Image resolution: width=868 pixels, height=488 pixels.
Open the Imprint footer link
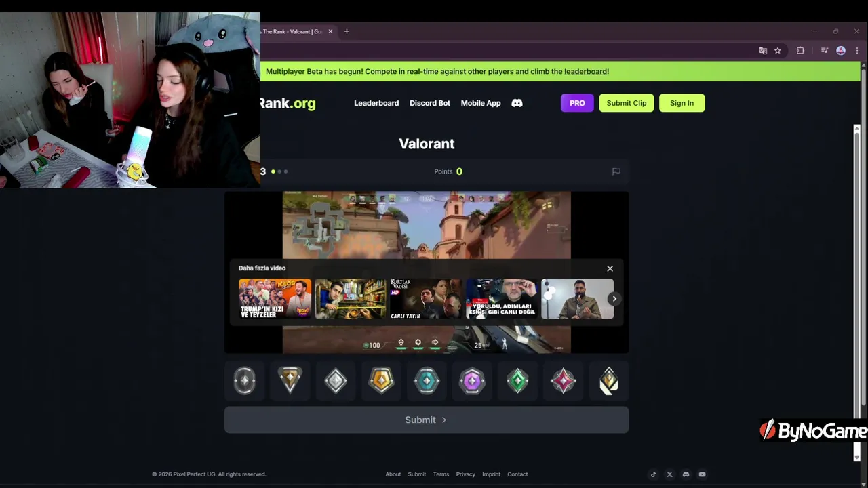pos(492,474)
